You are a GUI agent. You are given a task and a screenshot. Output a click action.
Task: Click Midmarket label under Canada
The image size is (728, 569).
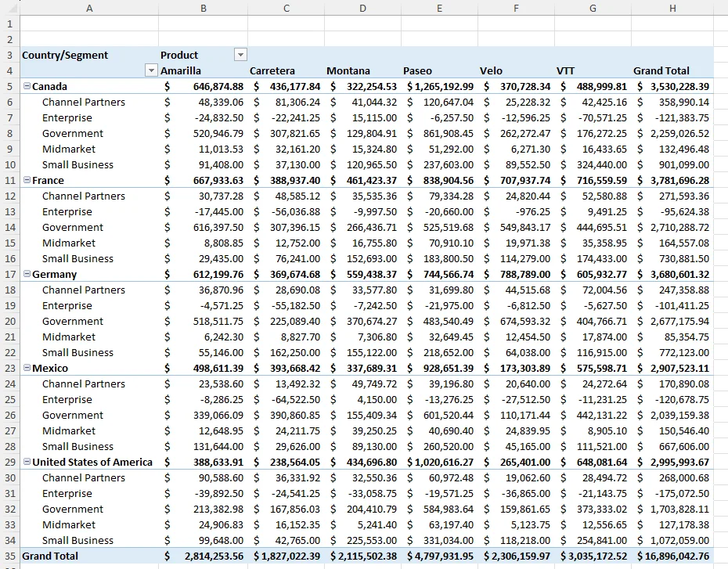69,149
